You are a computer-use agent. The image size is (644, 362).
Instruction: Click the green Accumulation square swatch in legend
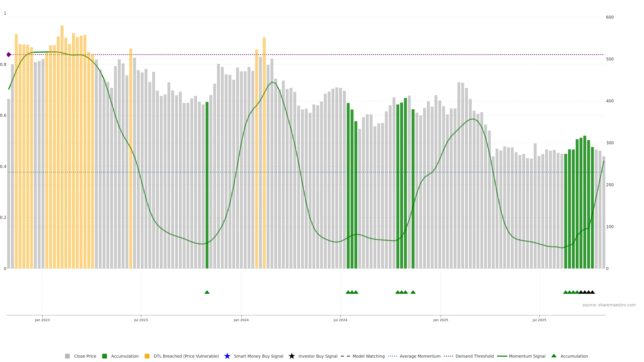[x=104, y=356]
